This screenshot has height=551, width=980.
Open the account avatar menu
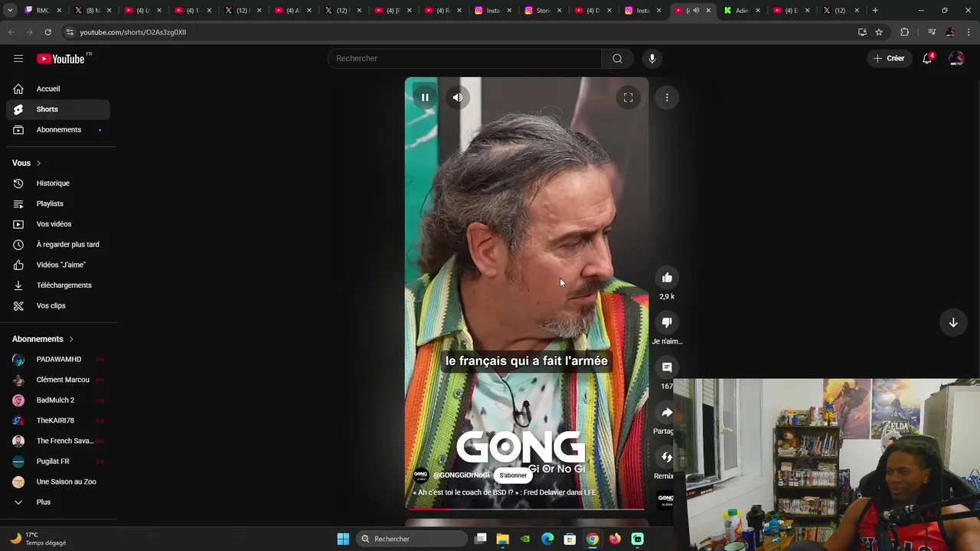[x=956, y=58]
